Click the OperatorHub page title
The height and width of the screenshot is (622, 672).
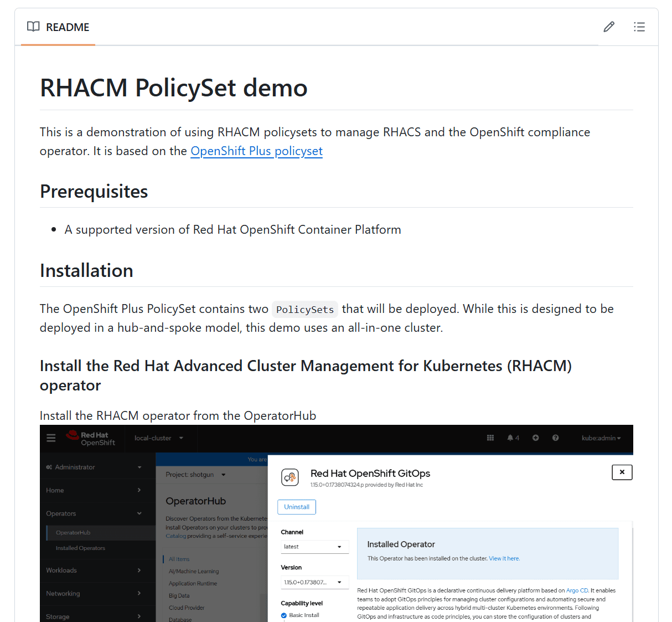point(195,501)
